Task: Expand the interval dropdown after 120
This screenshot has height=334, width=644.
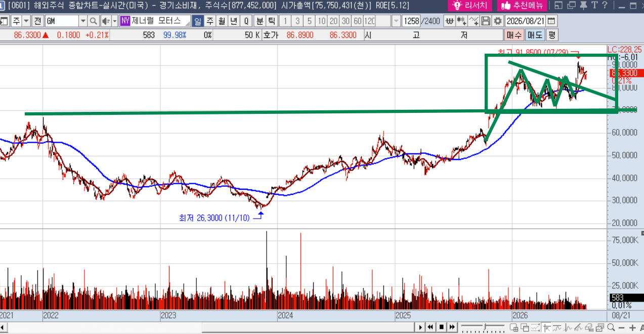Action: [397, 21]
